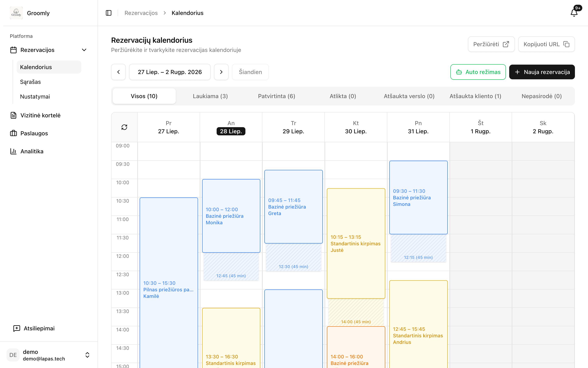Collapse the Rezervacijos sidebar section chevron

coord(84,50)
